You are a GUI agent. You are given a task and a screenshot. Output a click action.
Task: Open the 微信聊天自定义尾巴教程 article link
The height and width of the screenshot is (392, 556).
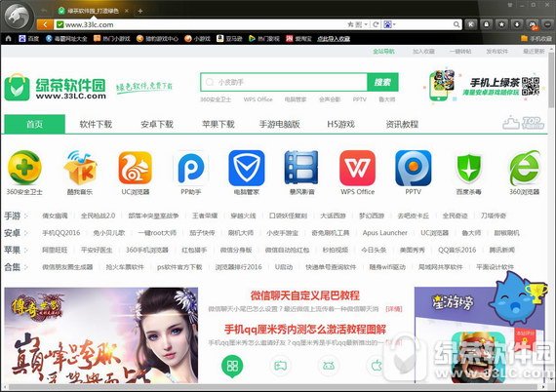pyautogui.click(x=305, y=295)
